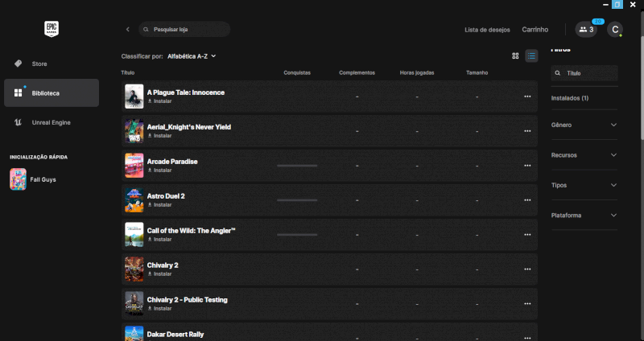Screen dimensions: 644x341
Task: Click the Pesquisar loja search field
Action: click(184, 30)
